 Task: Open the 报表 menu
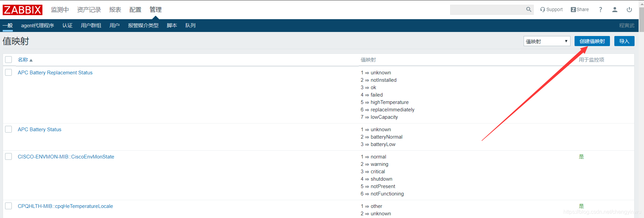[x=115, y=10]
